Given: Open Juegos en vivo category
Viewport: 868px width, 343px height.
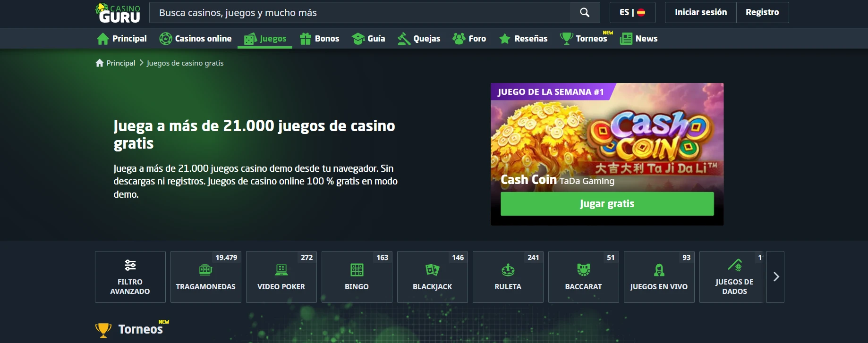Looking at the screenshot, I should tap(659, 277).
